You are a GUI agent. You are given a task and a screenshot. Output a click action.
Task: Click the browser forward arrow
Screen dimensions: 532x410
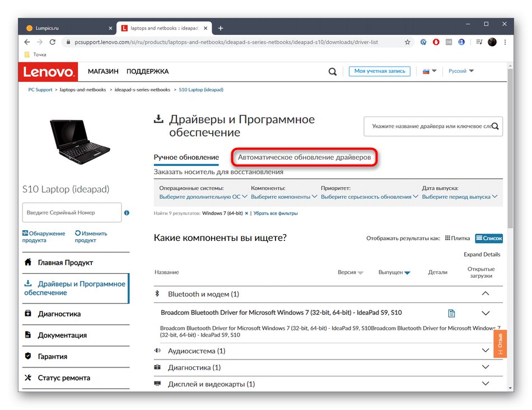click(40, 42)
